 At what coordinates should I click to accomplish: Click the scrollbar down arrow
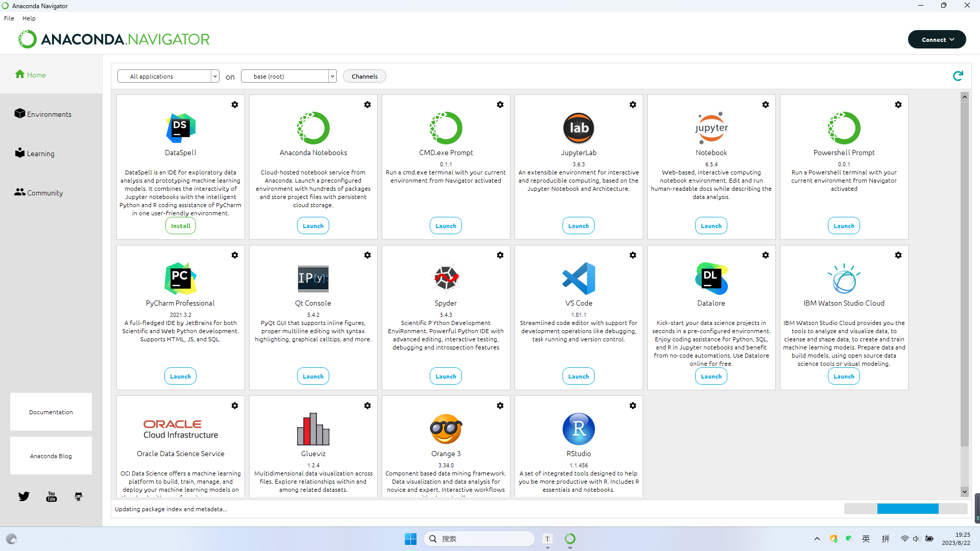[x=965, y=491]
